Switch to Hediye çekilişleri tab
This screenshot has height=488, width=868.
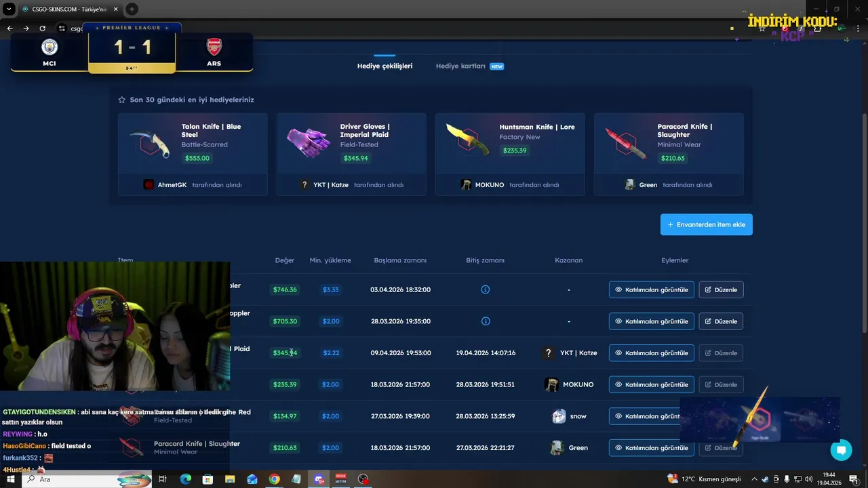point(384,66)
